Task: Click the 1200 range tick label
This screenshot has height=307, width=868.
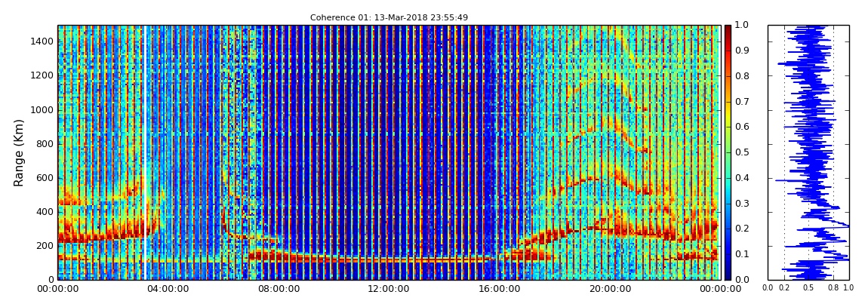Action: [x=43, y=75]
